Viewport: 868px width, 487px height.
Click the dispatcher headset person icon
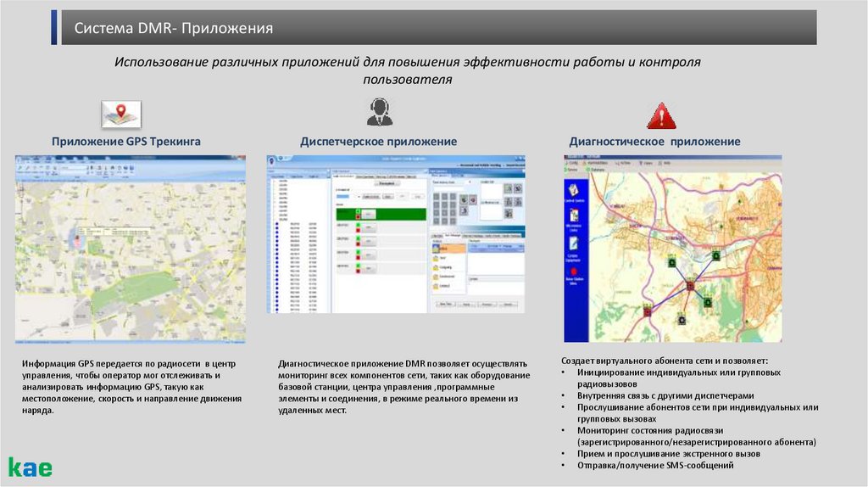379,111
